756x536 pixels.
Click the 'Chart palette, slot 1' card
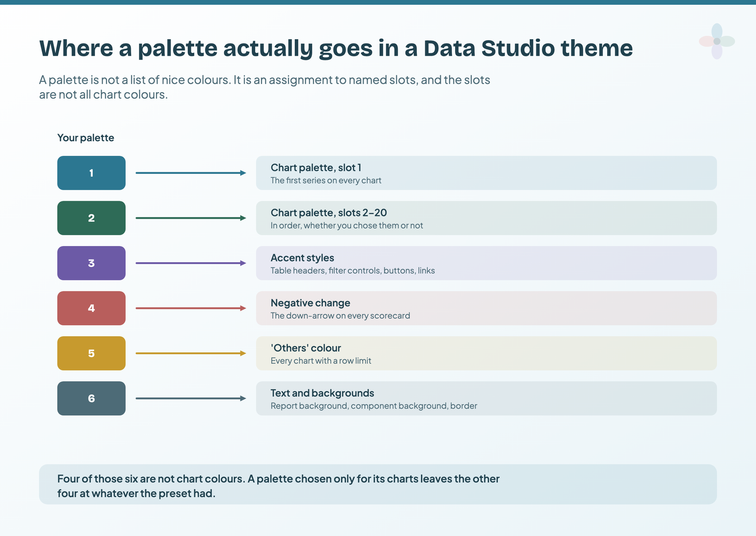click(x=486, y=173)
